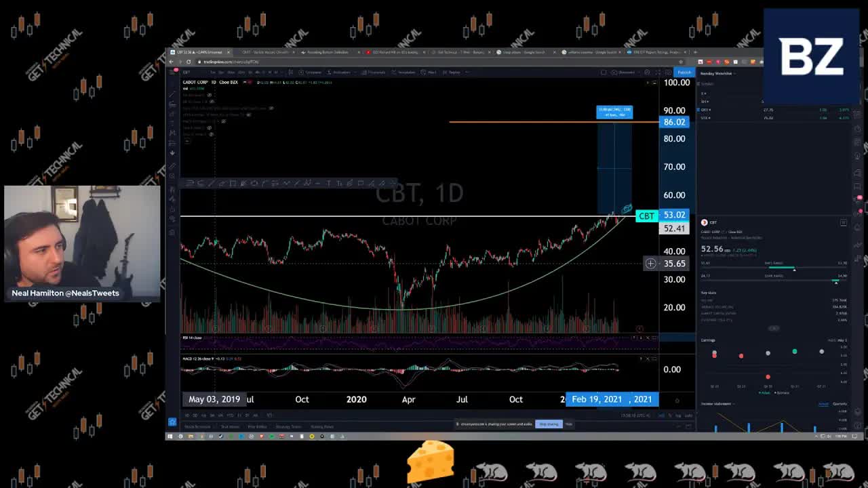Open the Text Notes bottom tab
868x488 pixels.
point(230,427)
